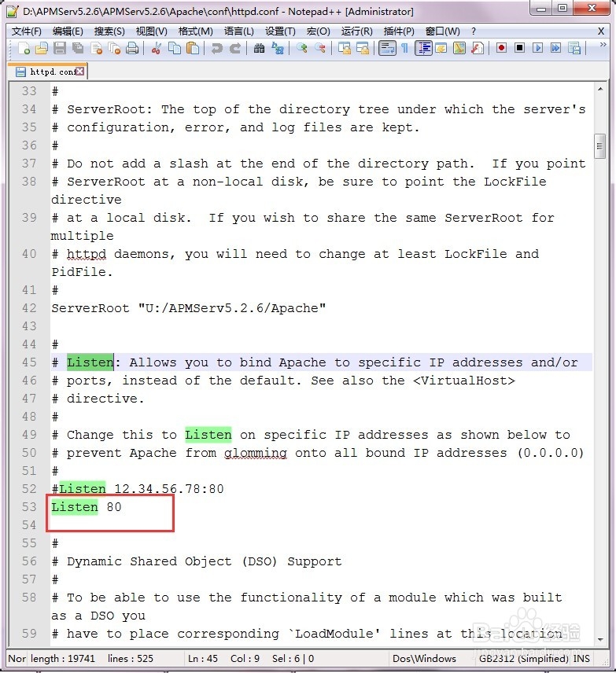The width and height of the screenshot is (616, 673).
Task: Click the Close document toolbar icon
Action: coord(96,48)
